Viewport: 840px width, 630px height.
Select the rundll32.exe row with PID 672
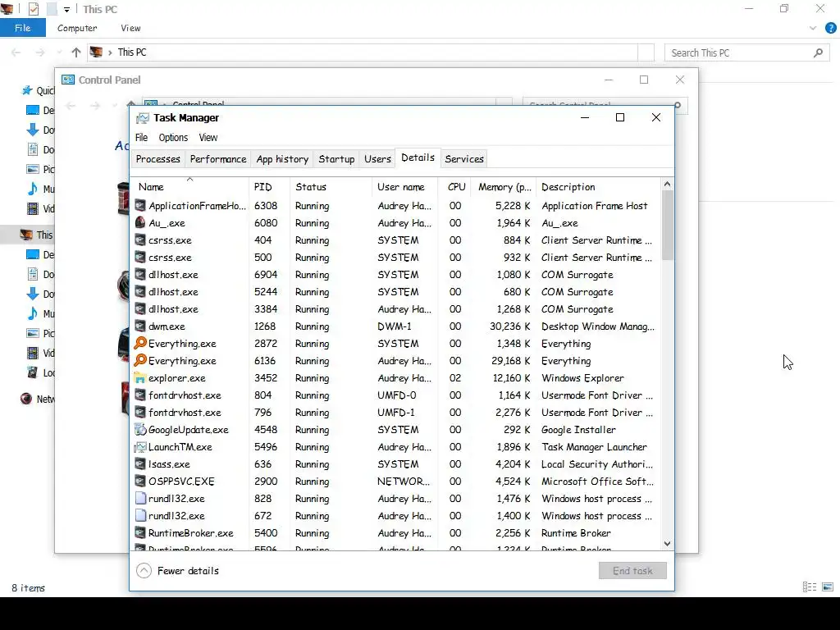(396, 515)
